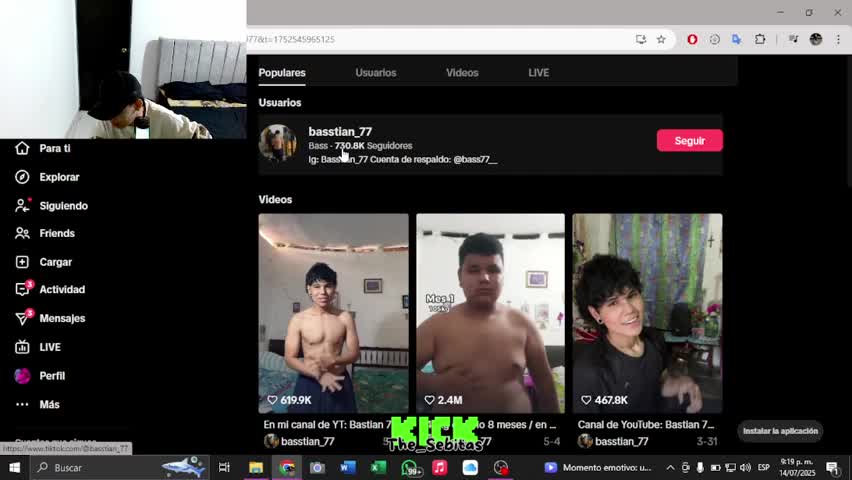This screenshot has width=852, height=480.
Task: Switch to the Populares tab
Action: click(x=282, y=73)
